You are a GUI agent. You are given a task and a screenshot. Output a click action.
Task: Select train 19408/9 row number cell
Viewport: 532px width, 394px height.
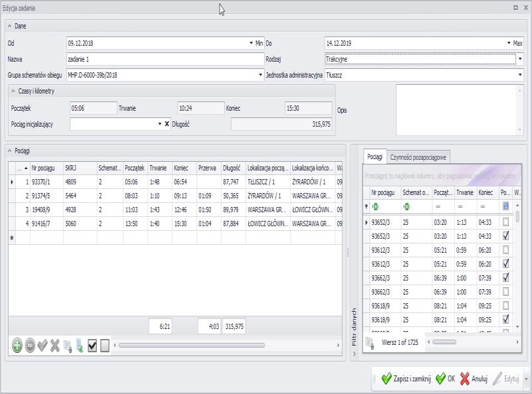[x=23, y=210]
